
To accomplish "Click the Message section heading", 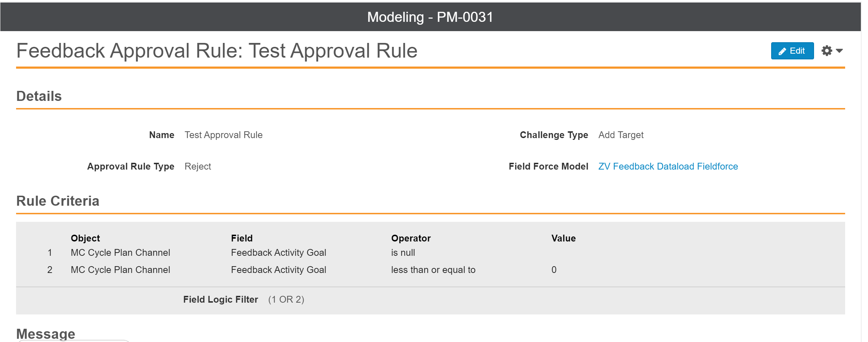I will [46, 334].
